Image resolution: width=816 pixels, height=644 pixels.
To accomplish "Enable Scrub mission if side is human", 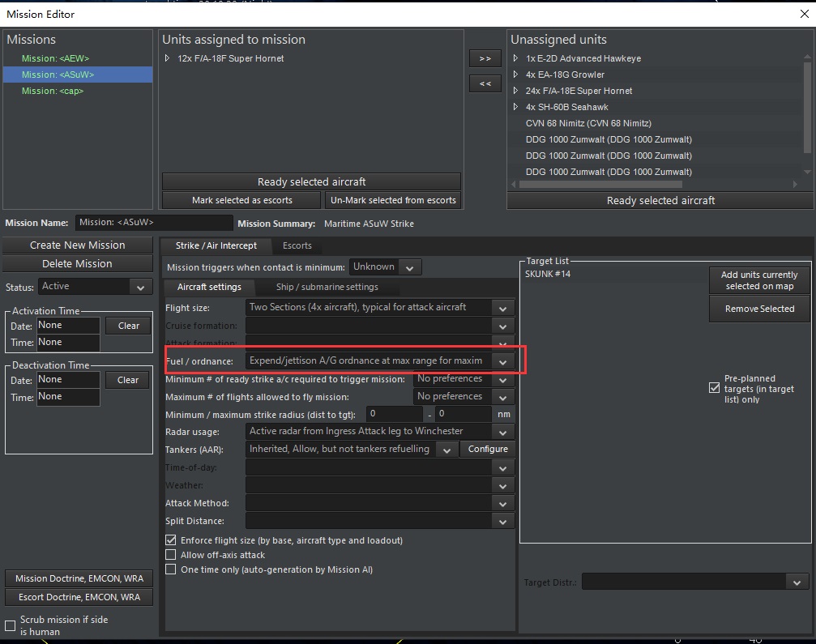I will tap(10, 625).
